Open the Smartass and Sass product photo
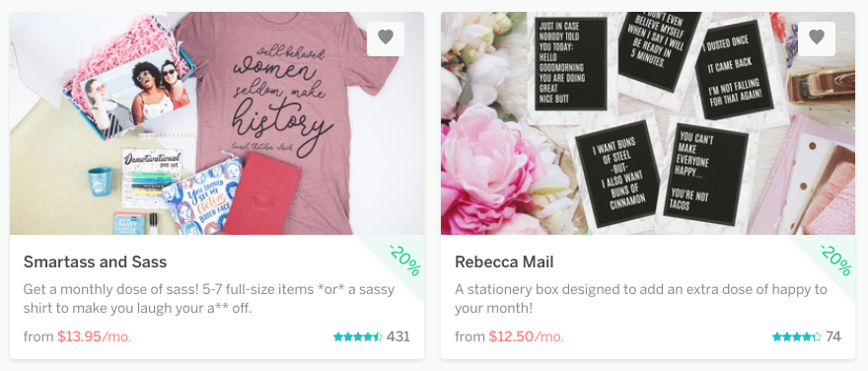 [x=217, y=123]
